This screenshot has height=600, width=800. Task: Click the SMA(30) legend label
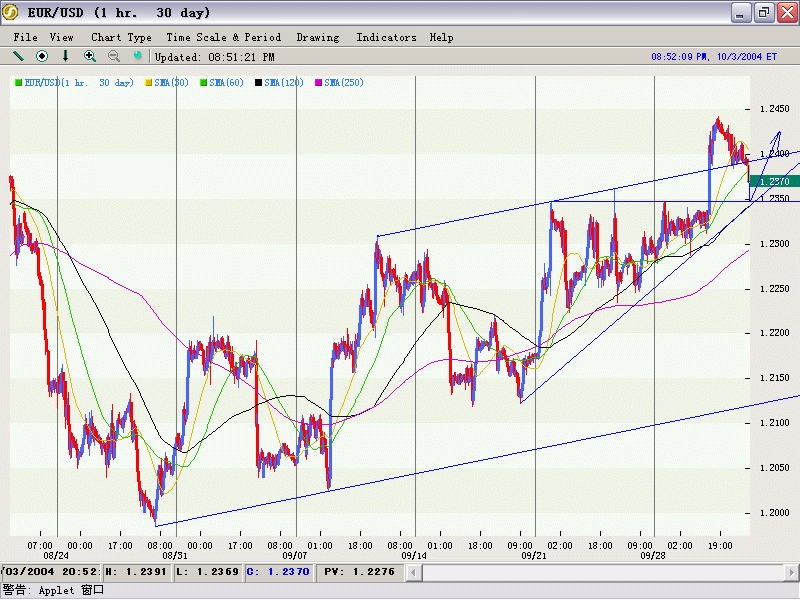coord(171,83)
